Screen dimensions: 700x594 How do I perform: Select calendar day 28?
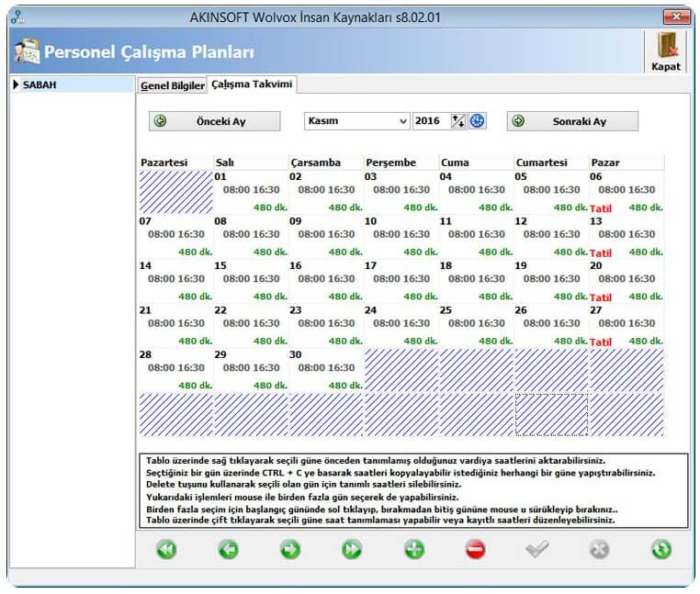(x=175, y=370)
